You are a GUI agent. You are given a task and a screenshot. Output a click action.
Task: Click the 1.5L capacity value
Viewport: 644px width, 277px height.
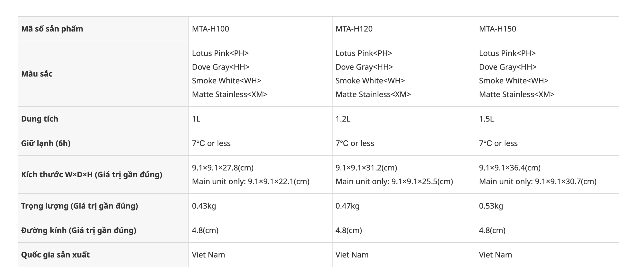coord(486,119)
